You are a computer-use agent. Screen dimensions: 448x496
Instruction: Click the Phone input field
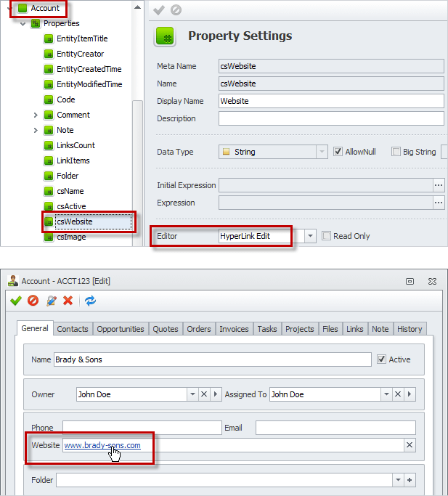(142, 428)
